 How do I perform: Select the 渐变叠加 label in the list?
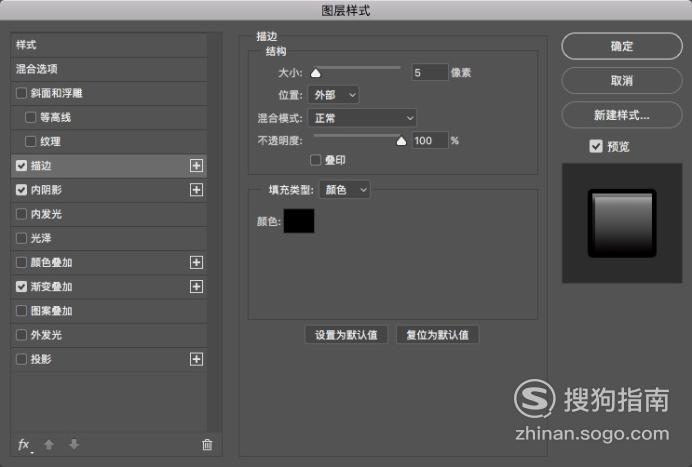click(51, 286)
